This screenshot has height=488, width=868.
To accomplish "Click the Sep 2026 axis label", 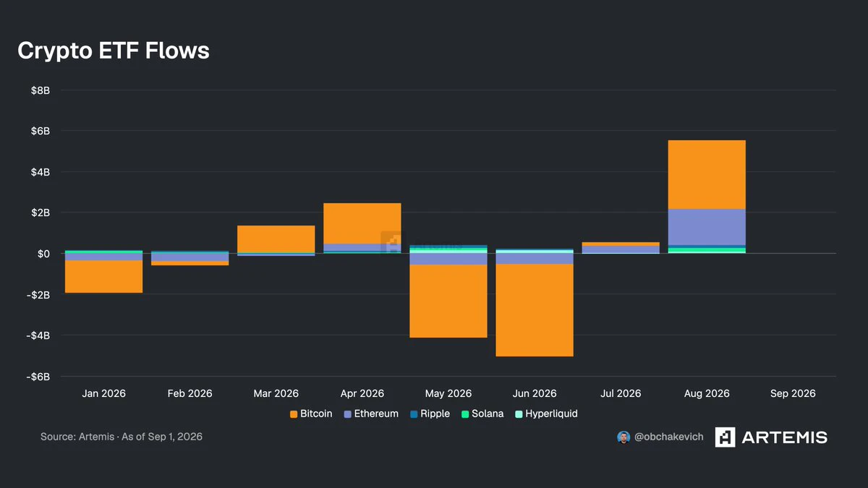I will 793,394.
